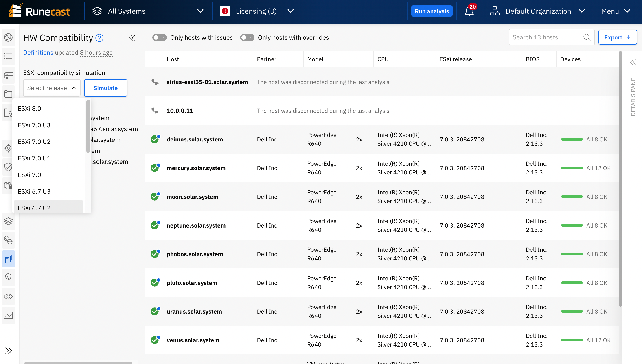Viewport: 642px width, 364px height.
Task: Click the Runecast logo
Action: pyautogui.click(x=39, y=11)
